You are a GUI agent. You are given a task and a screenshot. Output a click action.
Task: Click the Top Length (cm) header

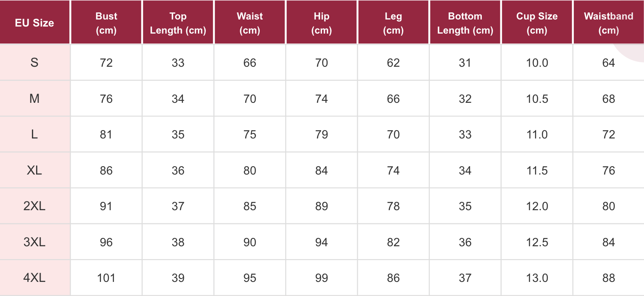[178, 23]
